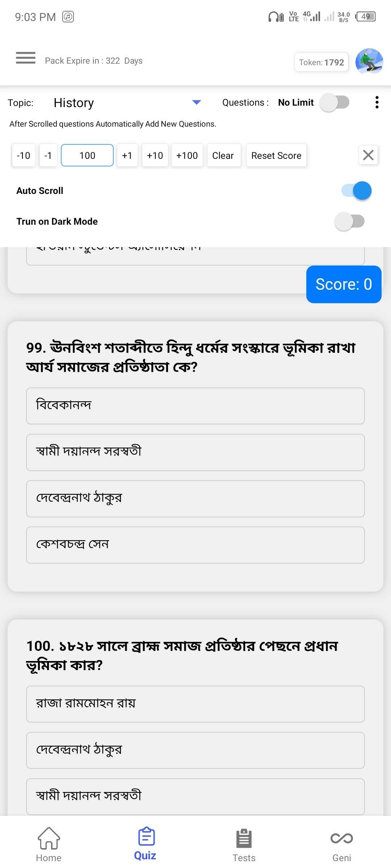The height and width of the screenshot is (868, 391).
Task: Toggle the No Limit questions switch
Action: pos(335,102)
